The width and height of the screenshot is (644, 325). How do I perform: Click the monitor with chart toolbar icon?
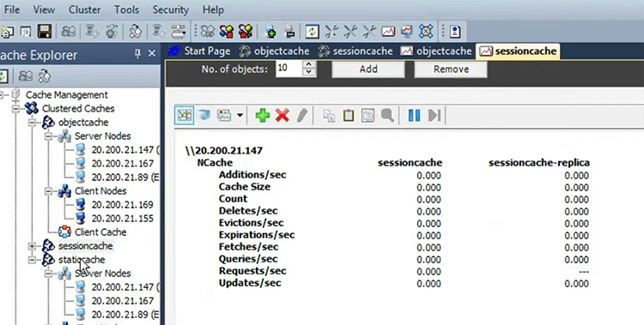click(x=407, y=32)
